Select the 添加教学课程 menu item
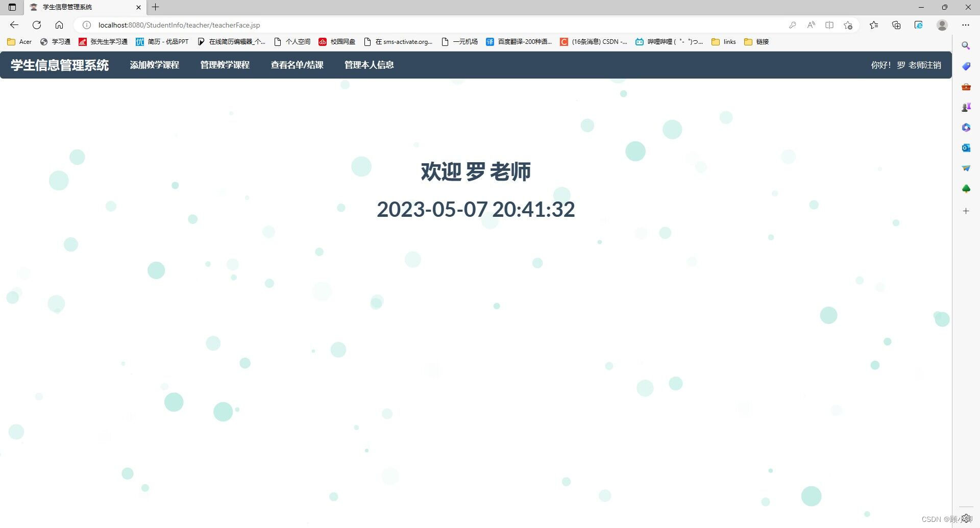Screen dimensions: 980x528 [x=155, y=65]
